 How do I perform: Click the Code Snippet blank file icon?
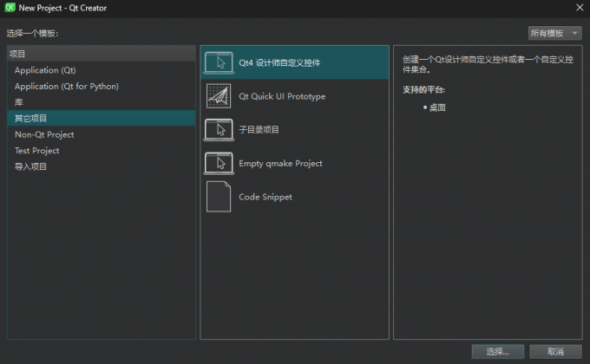pos(219,197)
